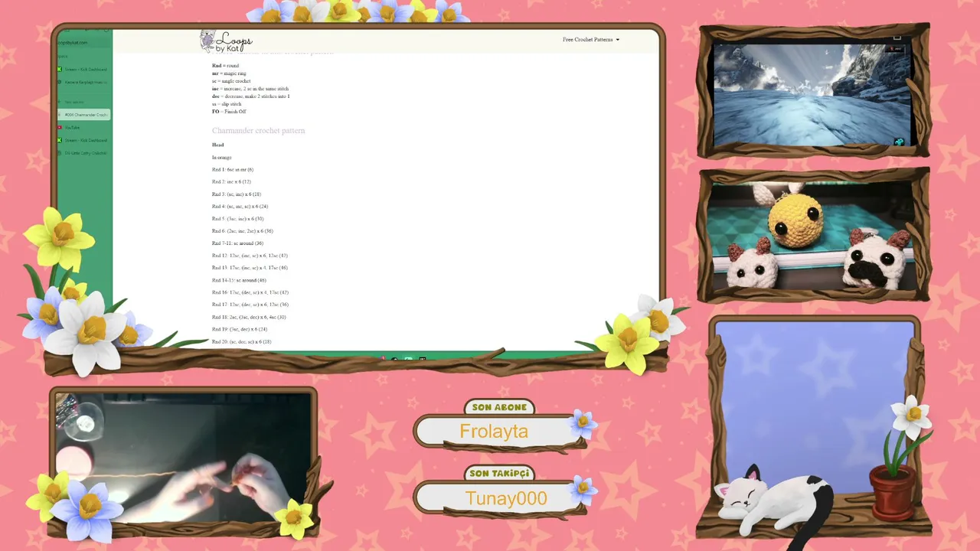Click the "Rnd 14-15: sc around" line
This screenshot has height=551, width=980.
tap(239, 280)
